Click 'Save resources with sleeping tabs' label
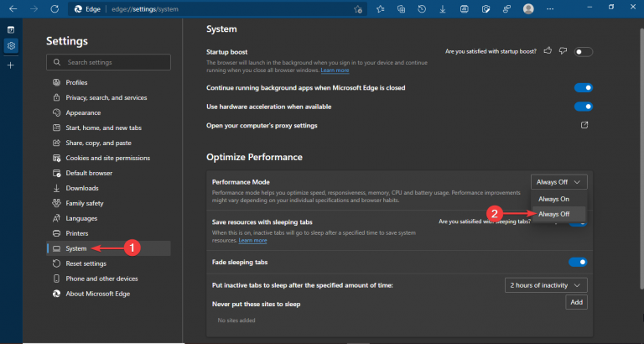644x344 pixels. [262, 222]
